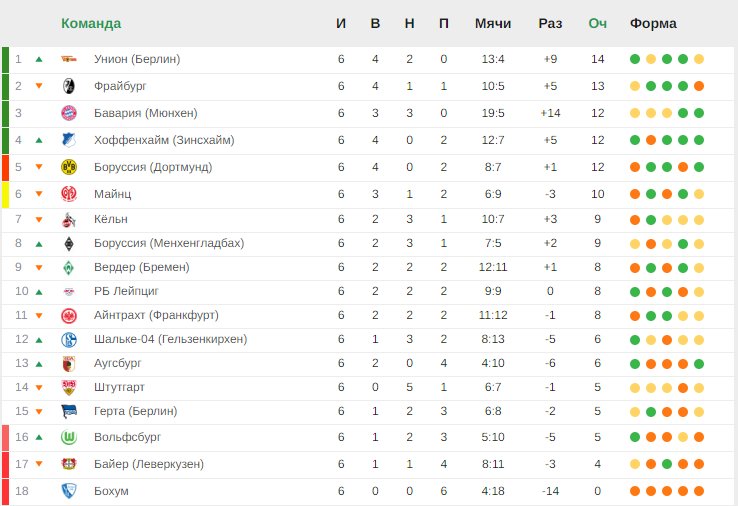Select the Wolfsburg green W logo
Viewport: 738px width, 506px height.
69,438
